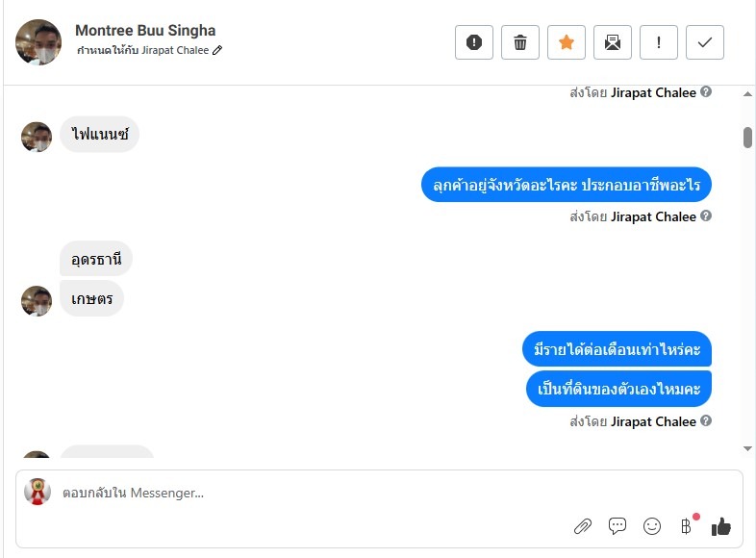
Task: Toggle the orange star on this conversation
Action: pyautogui.click(x=567, y=42)
